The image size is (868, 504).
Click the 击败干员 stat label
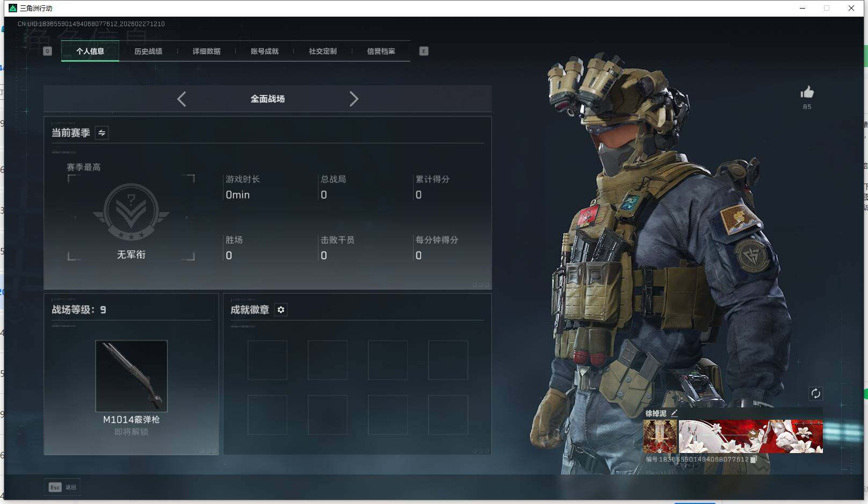[337, 240]
